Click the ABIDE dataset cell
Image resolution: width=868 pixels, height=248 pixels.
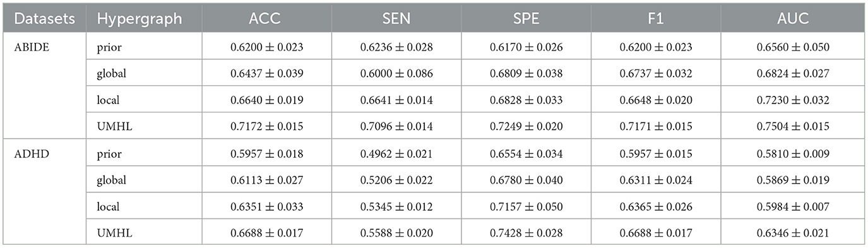pos(30,47)
